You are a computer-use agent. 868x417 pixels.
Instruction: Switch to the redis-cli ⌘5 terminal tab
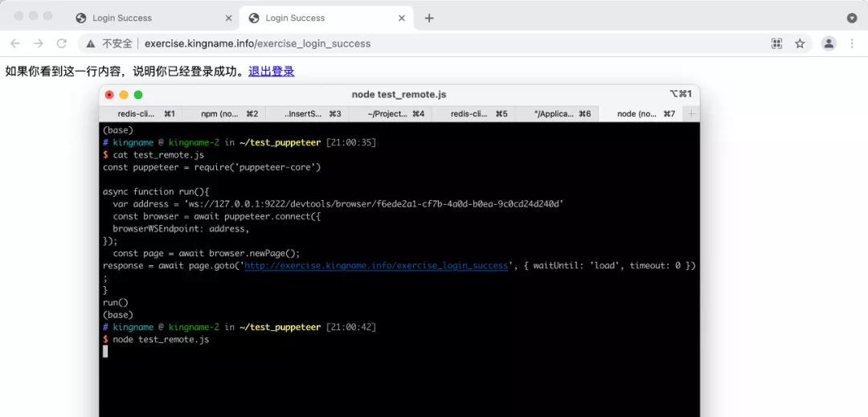click(x=473, y=114)
